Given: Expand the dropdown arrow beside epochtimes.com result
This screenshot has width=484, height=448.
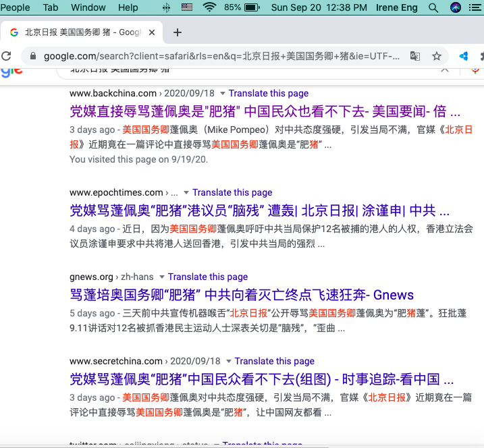Looking at the screenshot, I should click(x=186, y=193).
